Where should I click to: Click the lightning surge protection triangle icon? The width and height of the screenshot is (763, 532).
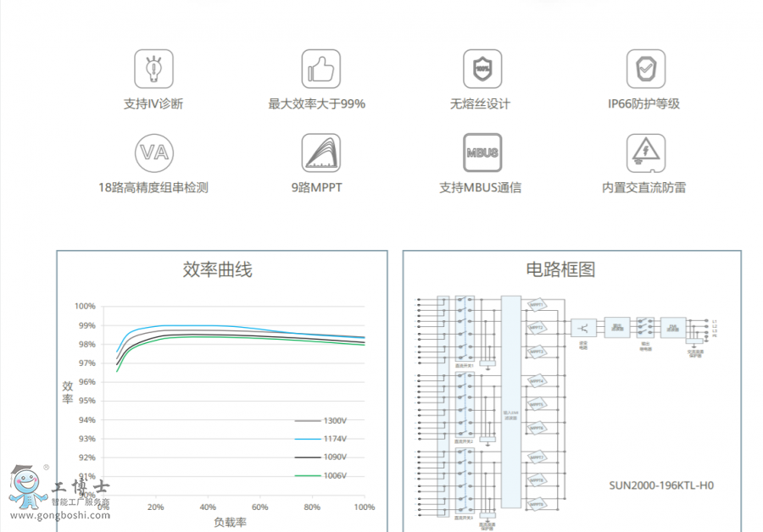pos(645,152)
